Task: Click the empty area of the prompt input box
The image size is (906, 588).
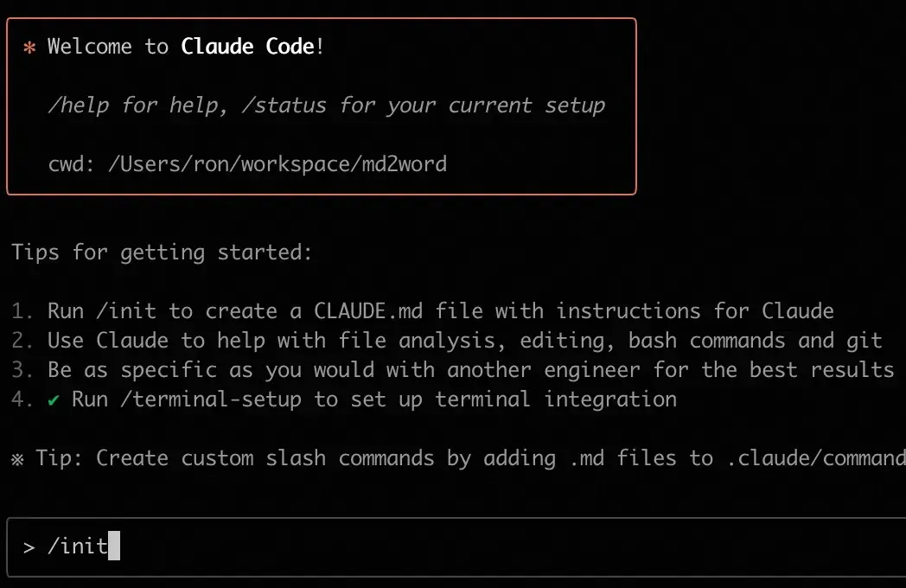Action: tap(510, 546)
